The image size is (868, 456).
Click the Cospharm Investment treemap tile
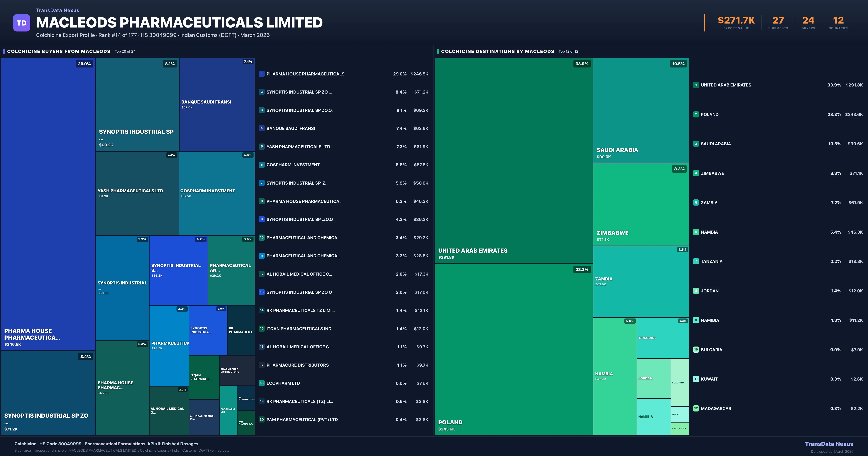[216, 193]
